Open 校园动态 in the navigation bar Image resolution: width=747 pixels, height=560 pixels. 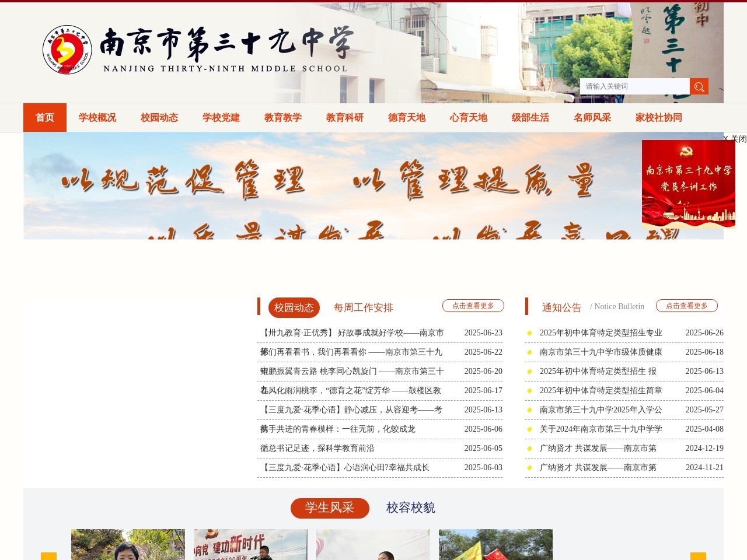pyautogui.click(x=159, y=117)
